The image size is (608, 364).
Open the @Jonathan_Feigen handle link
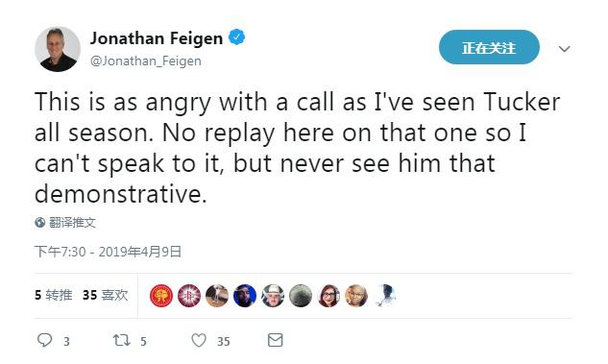146,61
